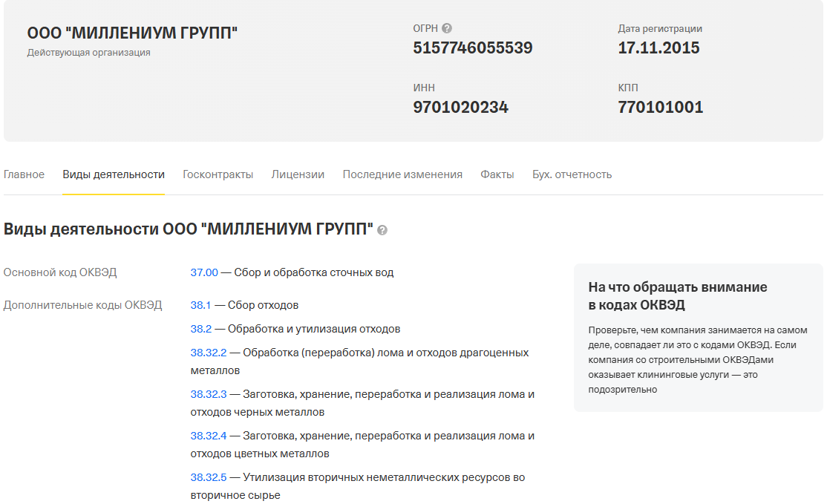Open the 38.32.4 code link
Viewport: 827px width, 504px height.
click(208, 436)
